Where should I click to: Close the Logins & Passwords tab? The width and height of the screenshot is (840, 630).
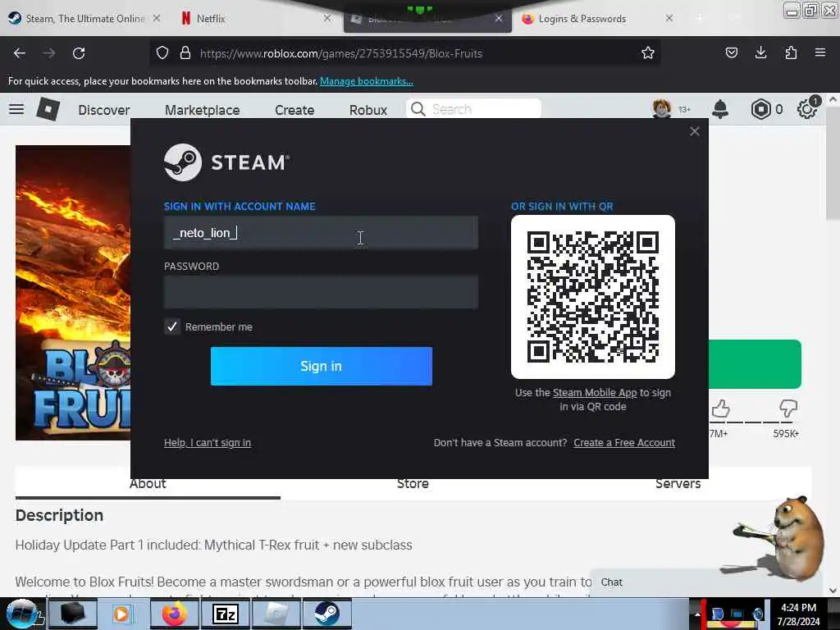point(669,18)
